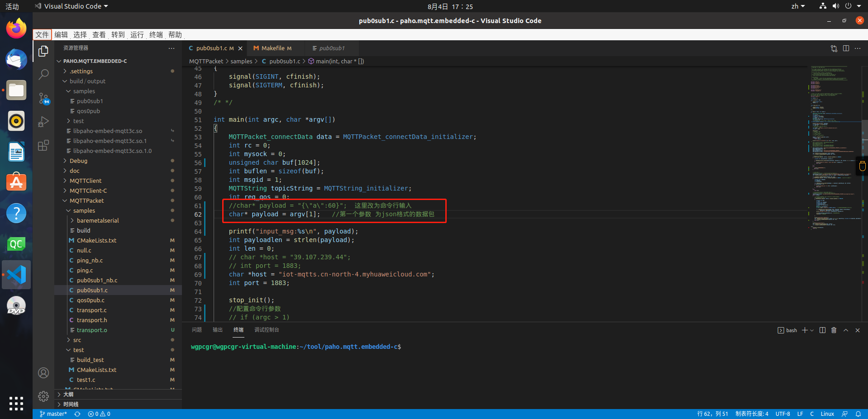
Task: Open Files manager from the dock
Action: [x=16, y=90]
